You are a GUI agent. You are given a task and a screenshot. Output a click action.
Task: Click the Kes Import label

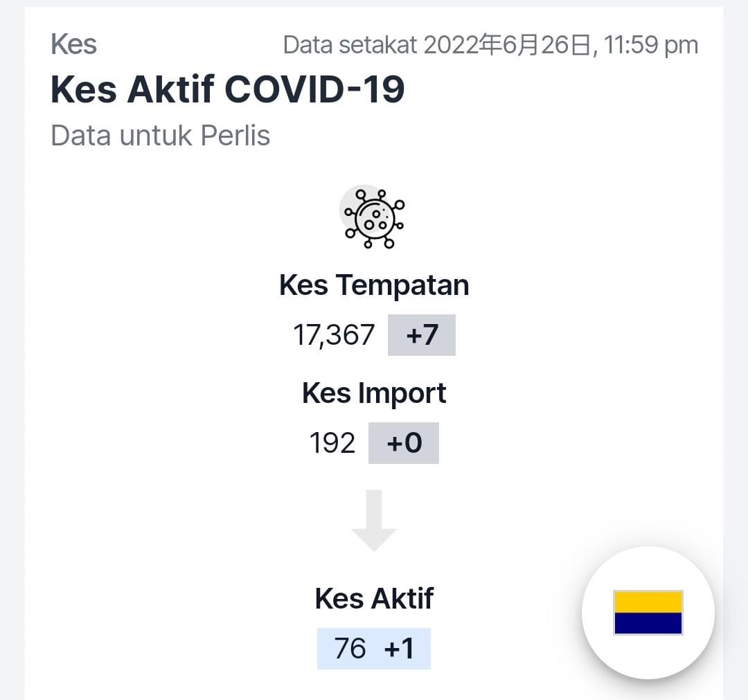click(x=374, y=393)
